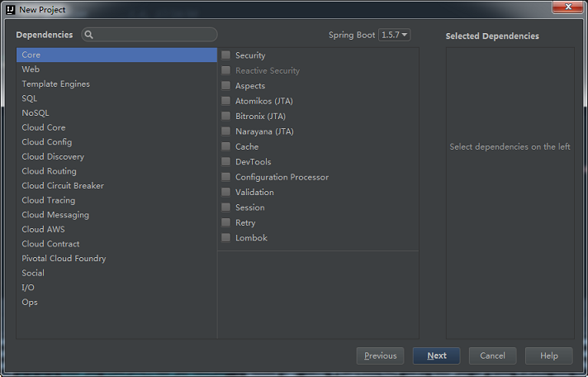
Task: Close the New Project window
Action: [x=567, y=7]
